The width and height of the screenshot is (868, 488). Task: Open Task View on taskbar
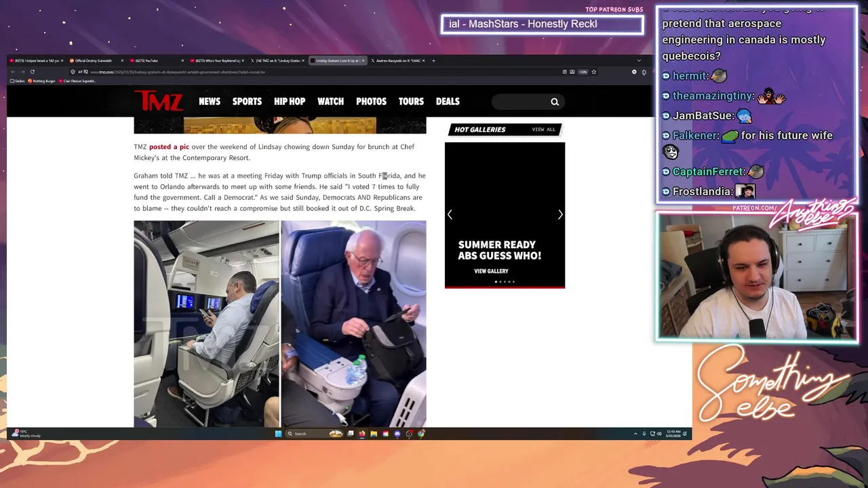coord(350,434)
